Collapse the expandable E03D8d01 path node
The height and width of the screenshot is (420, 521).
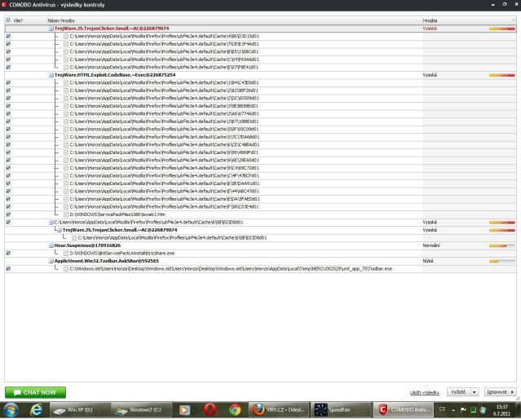pos(51,223)
